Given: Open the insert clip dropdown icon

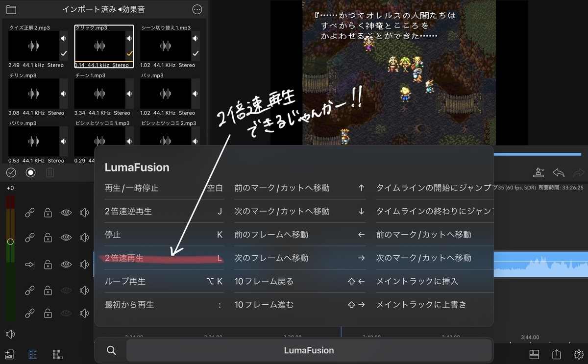Looking at the screenshot, I should (x=539, y=172).
